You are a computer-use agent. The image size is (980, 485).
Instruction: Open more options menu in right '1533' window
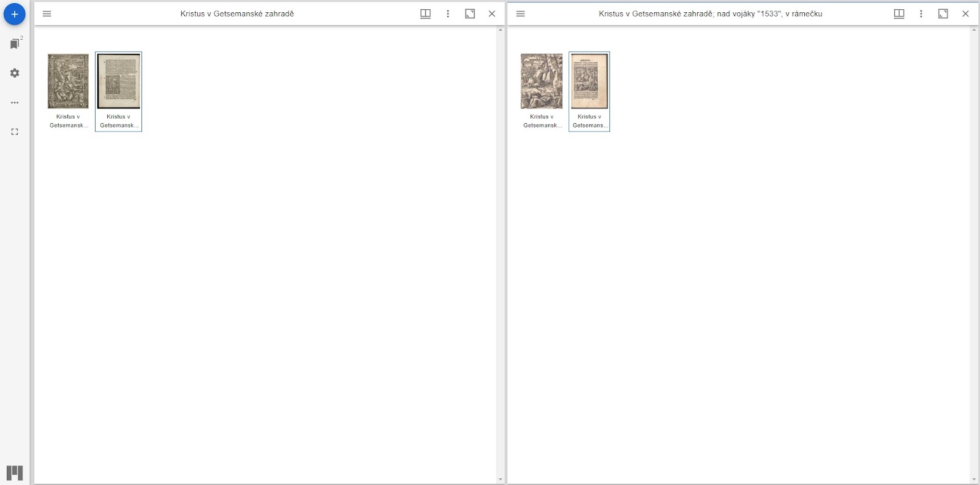921,13
